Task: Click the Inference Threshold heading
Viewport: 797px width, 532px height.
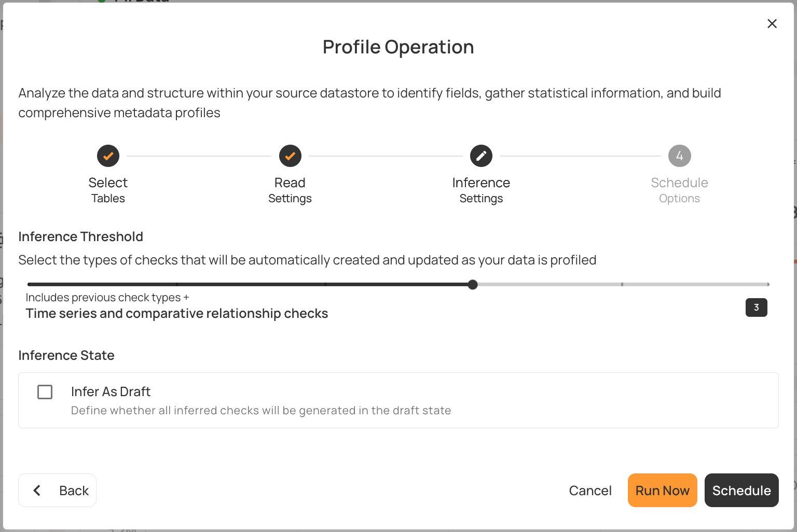Action: tap(80, 236)
